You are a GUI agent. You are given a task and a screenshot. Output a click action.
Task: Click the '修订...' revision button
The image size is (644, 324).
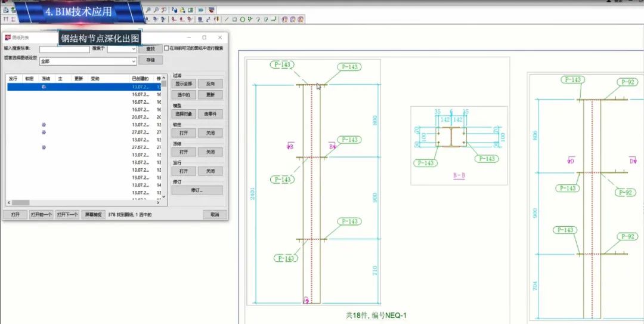pyautogui.click(x=197, y=190)
